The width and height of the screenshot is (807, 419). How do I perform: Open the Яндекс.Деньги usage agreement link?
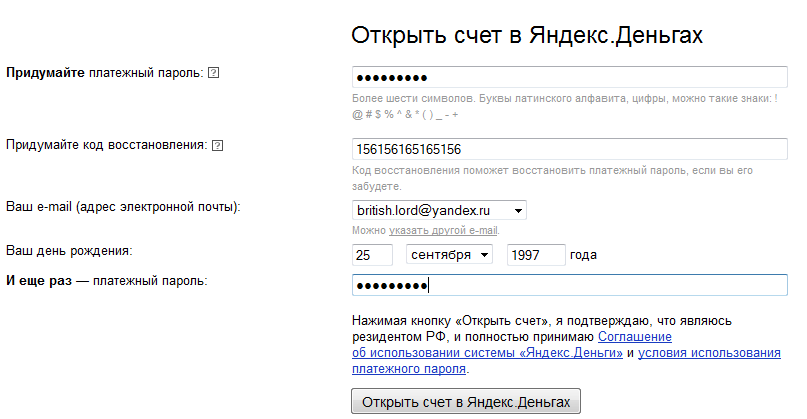(x=487, y=354)
